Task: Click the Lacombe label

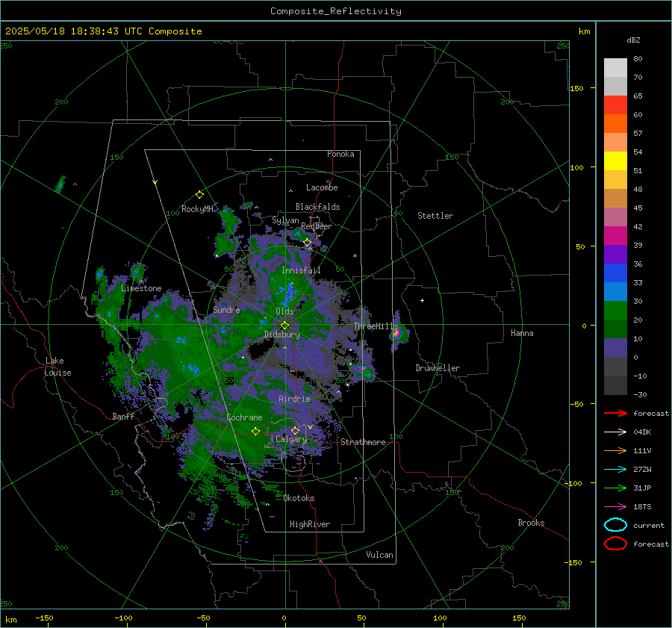Action: pos(322,187)
